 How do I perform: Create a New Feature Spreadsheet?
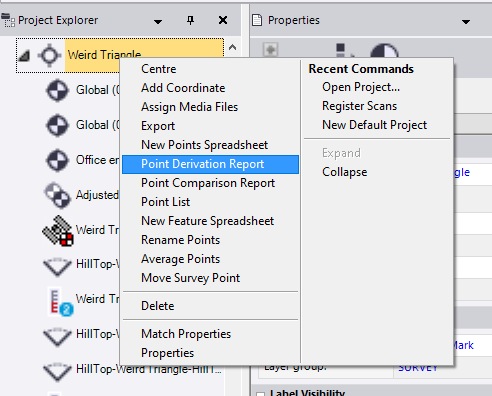207,221
